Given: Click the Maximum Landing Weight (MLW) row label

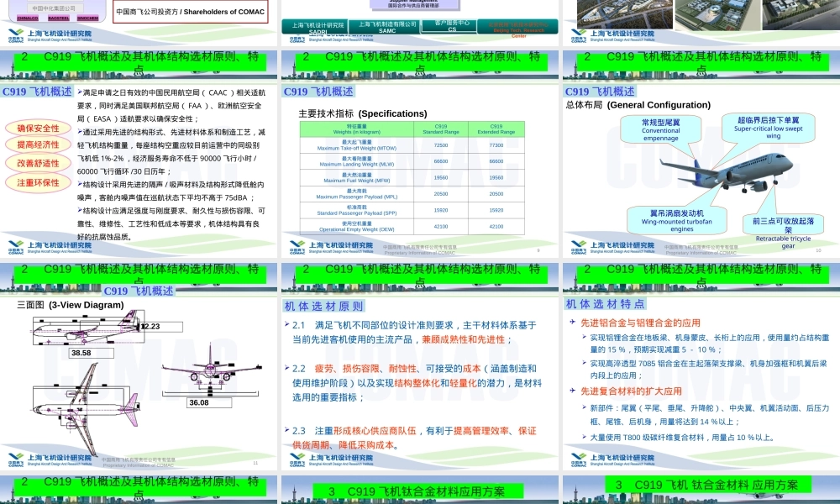Looking at the screenshot, I should [x=357, y=162].
